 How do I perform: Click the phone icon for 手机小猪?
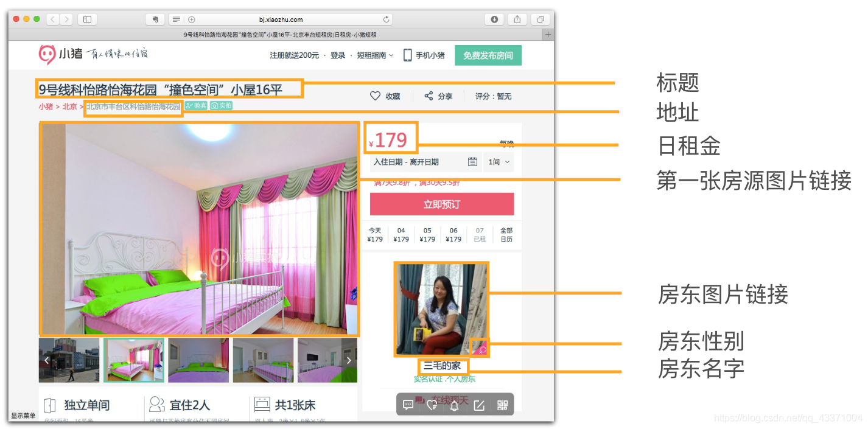[408, 55]
